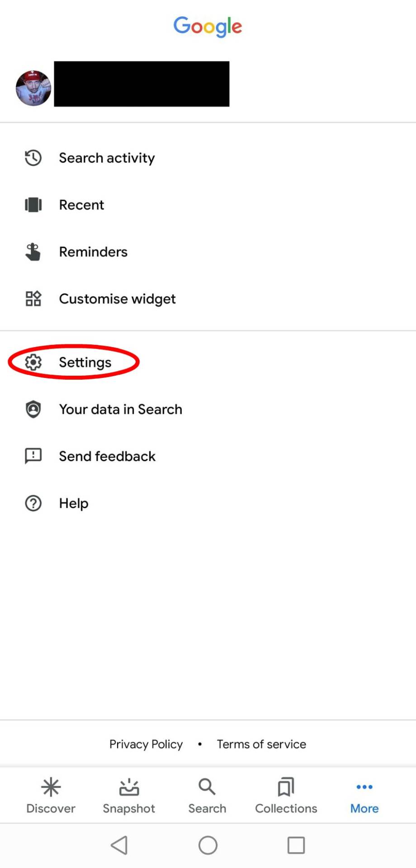
Task: Open the Privacy Policy link
Action: 146,744
